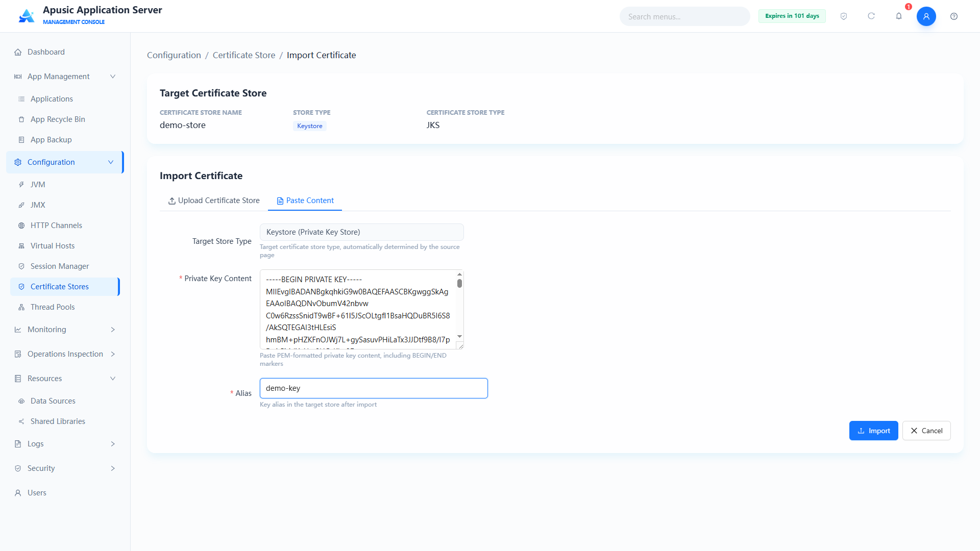This screenshot has height=551, width=980.
Task: Collapse the App Management menu
Action: click(x=65, y=77)
